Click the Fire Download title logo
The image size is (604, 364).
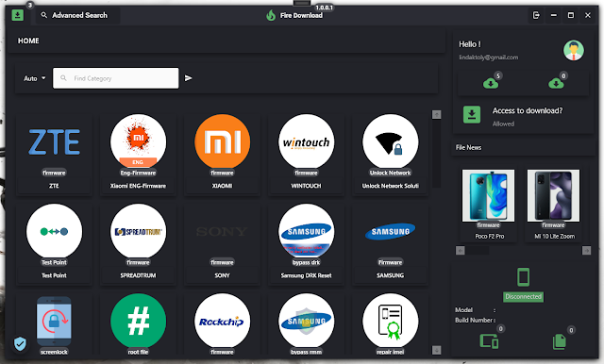pyautogui.click(x=294, y=15)
